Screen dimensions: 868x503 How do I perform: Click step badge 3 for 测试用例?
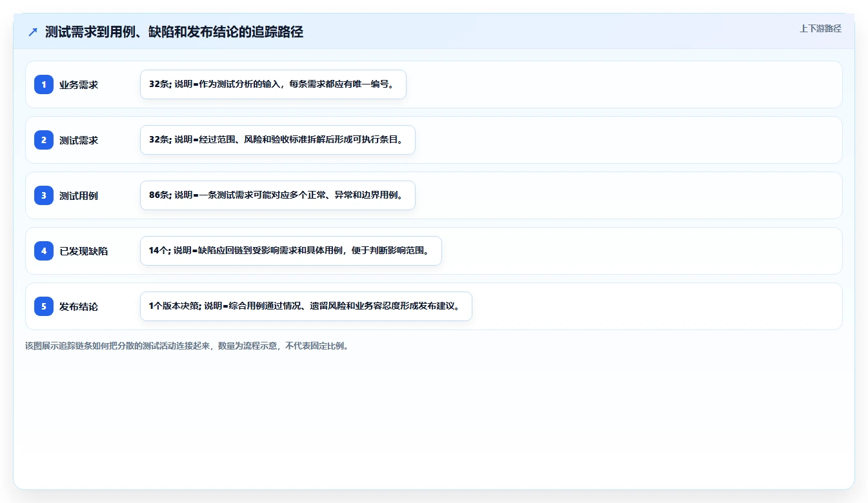[44, 195]
